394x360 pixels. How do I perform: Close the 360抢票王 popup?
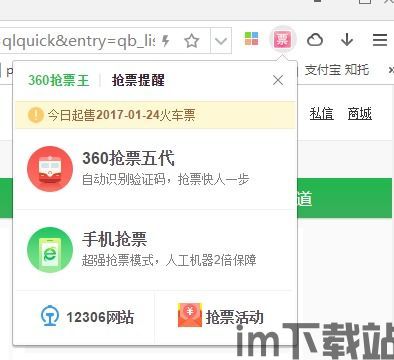pos(278,80)
